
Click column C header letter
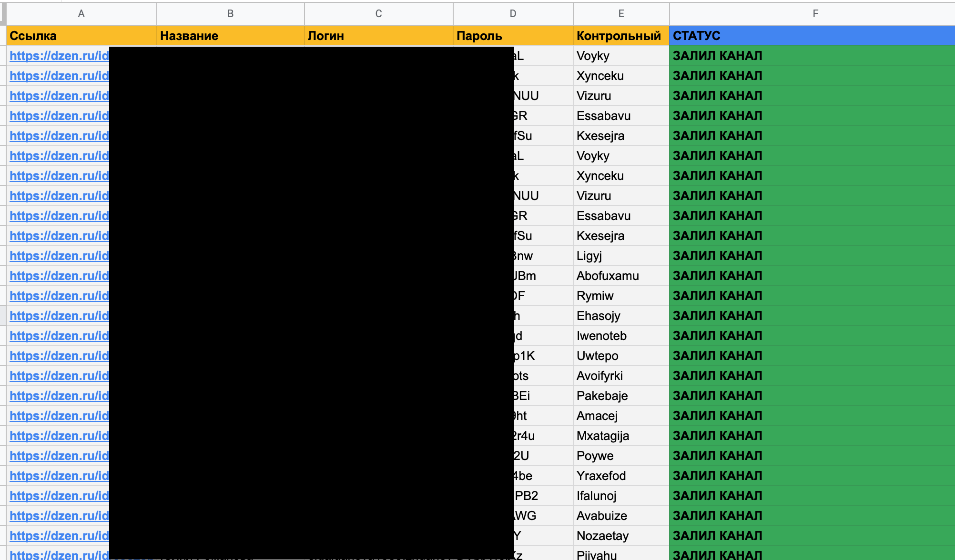pyautogui.click(x=378, y=13)
